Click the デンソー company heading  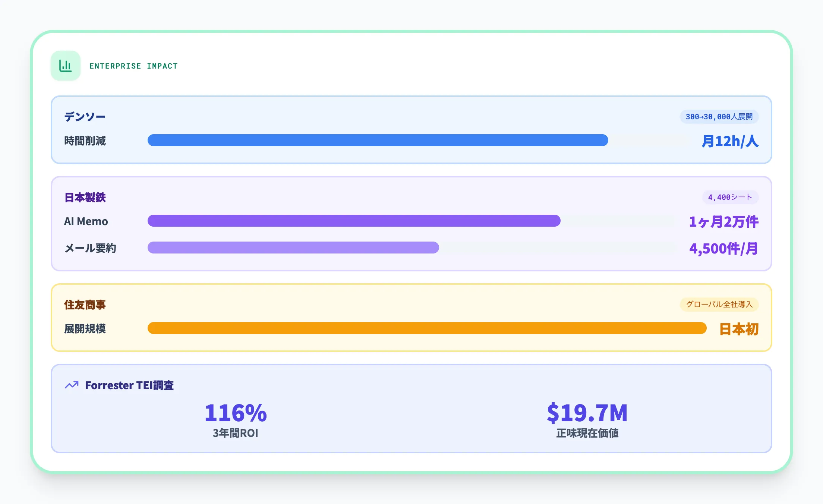[85, 117]
